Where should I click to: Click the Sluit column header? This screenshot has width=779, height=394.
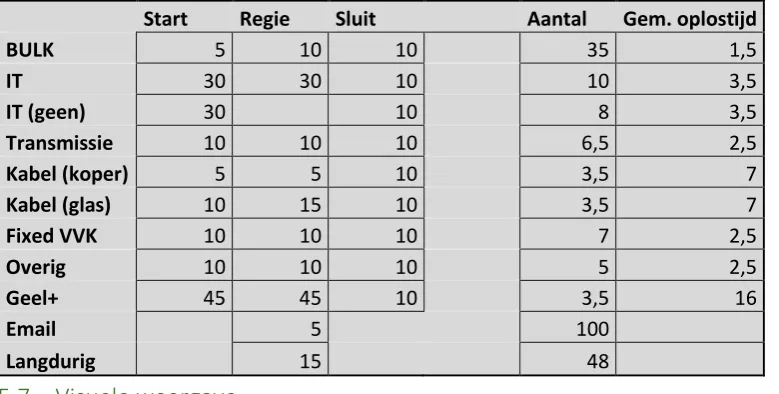point(355,19)
